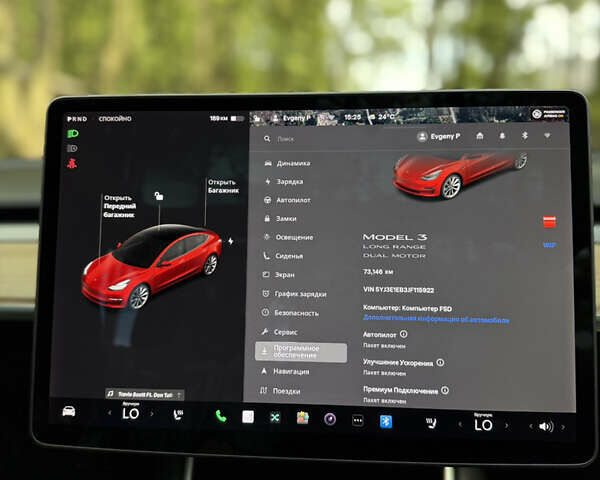Select Автопилот in settings menu
Image resolution: width=600 pixels, height=480 pixels.
click(x=293, y=200)
